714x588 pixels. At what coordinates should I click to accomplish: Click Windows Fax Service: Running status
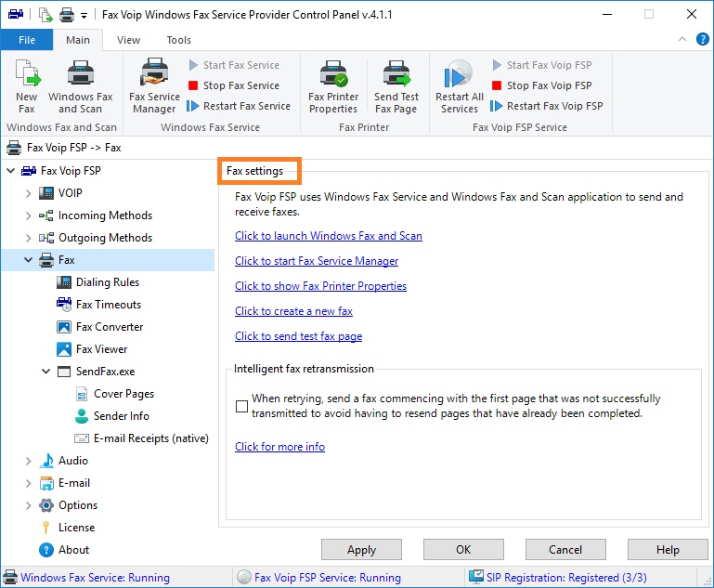[x=96, y=578]
